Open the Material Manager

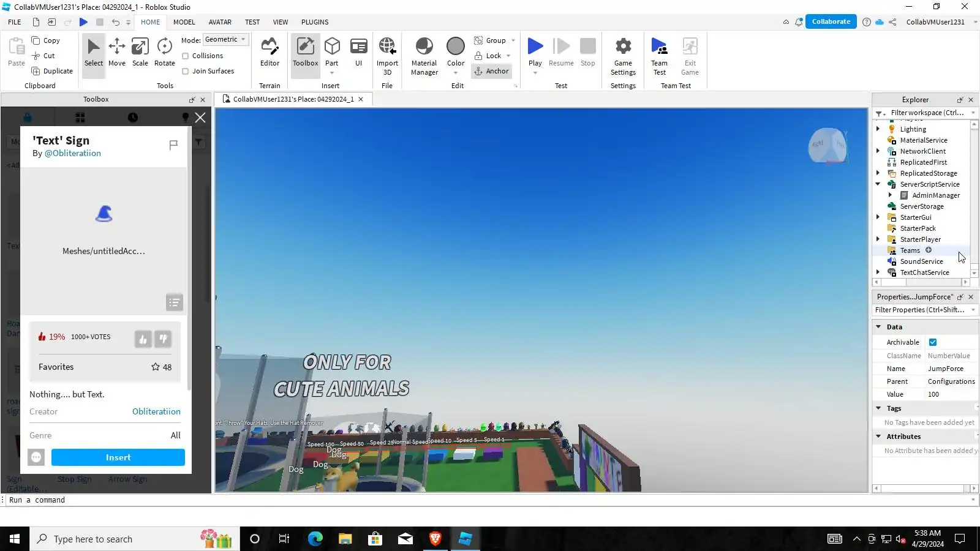pos(424,56)
